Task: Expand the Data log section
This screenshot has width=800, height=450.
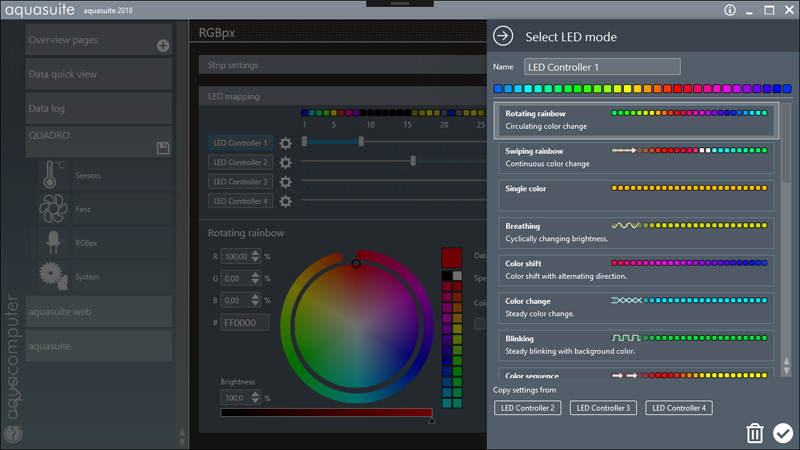Action: (98, 108)
